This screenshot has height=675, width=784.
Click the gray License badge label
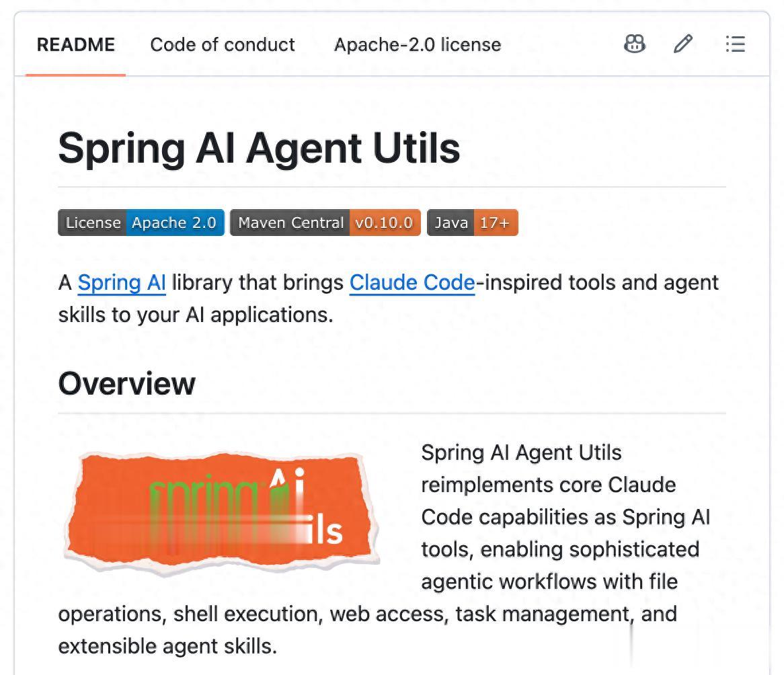92,223
